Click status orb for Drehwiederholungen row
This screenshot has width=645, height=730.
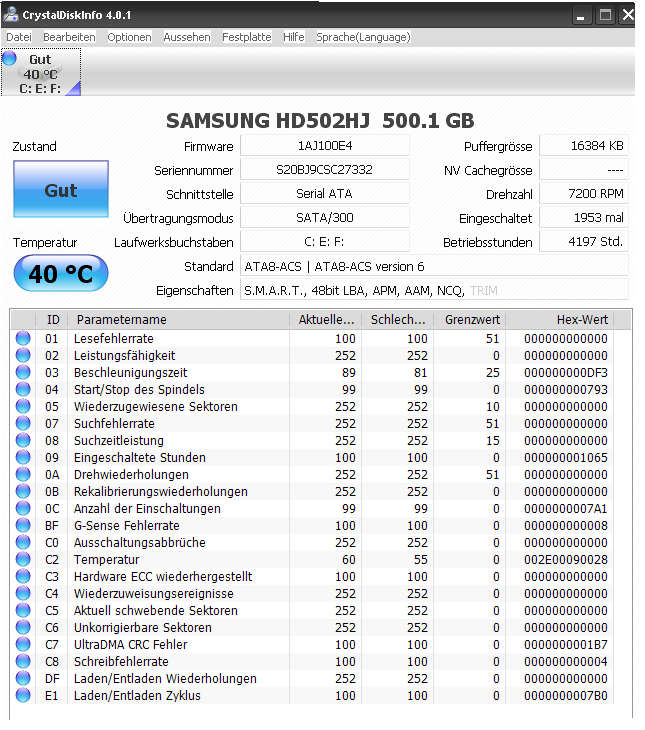[23, 474]
